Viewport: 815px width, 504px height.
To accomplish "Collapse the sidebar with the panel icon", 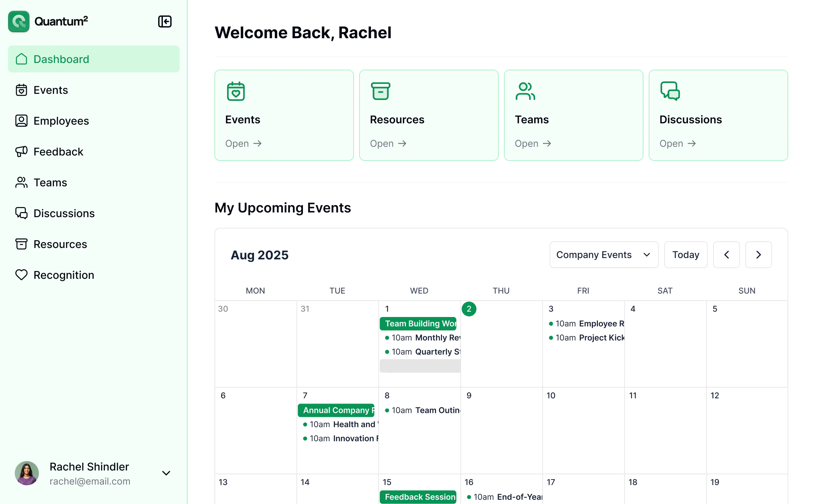I will (165, 21).
